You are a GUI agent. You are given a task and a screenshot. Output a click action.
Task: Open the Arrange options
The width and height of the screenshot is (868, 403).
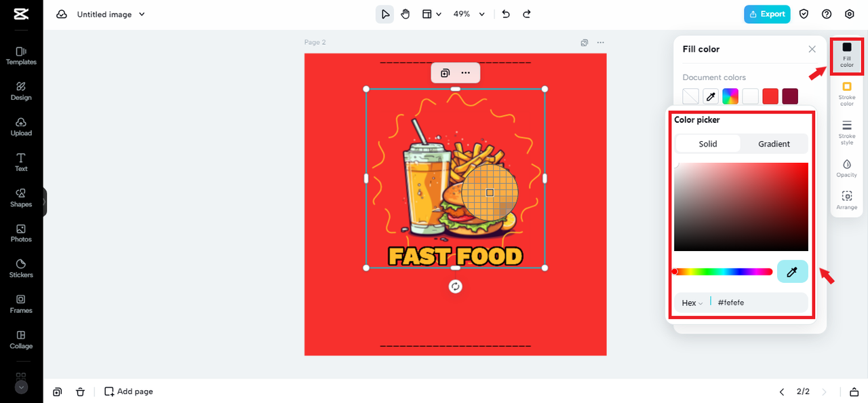(847, 201)
